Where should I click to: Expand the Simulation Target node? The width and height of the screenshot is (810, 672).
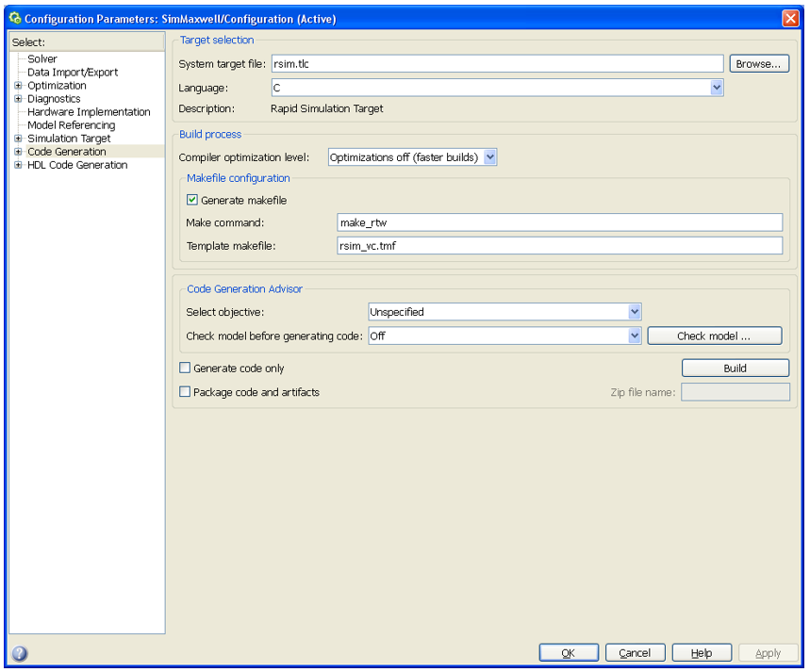pyautogui.click(x=18, y=139)
